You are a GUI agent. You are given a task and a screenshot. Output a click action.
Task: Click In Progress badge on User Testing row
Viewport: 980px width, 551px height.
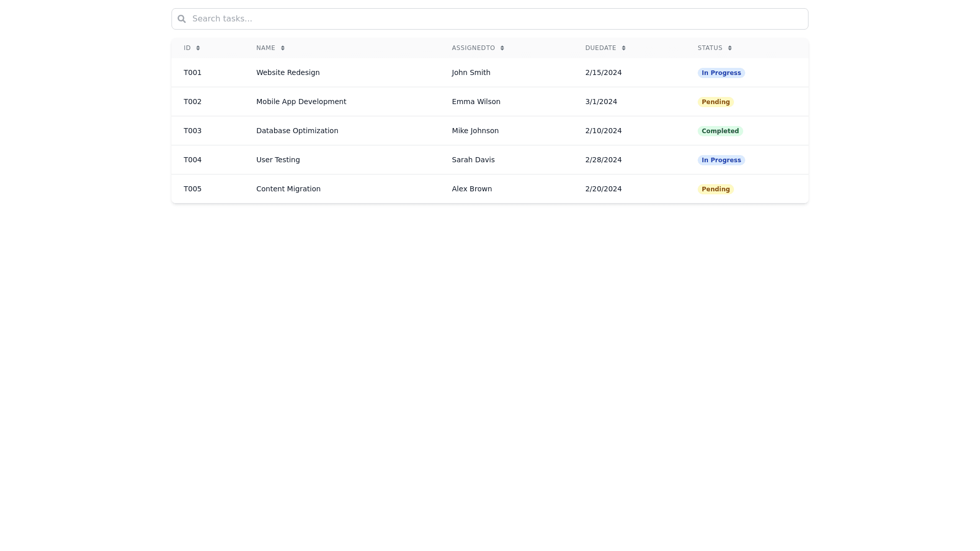point(721,160)
